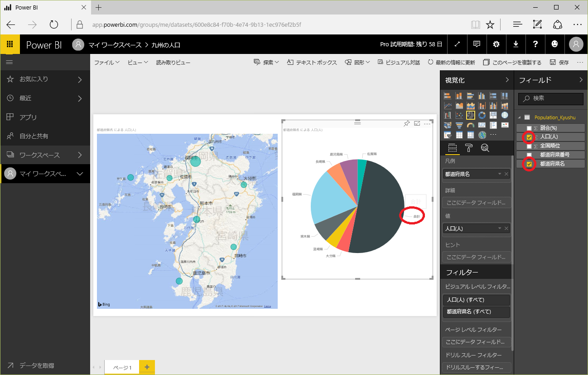588x375 pixels.
Task: Collapse the 視覚化 pane
Action: (507, 80)
